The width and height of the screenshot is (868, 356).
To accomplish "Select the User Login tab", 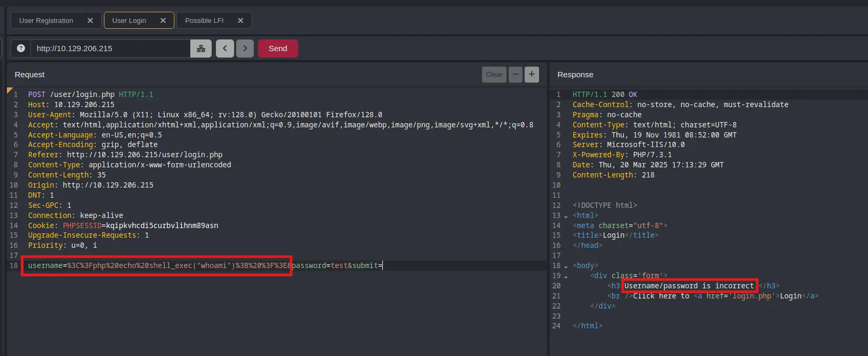I will (129, 20).
